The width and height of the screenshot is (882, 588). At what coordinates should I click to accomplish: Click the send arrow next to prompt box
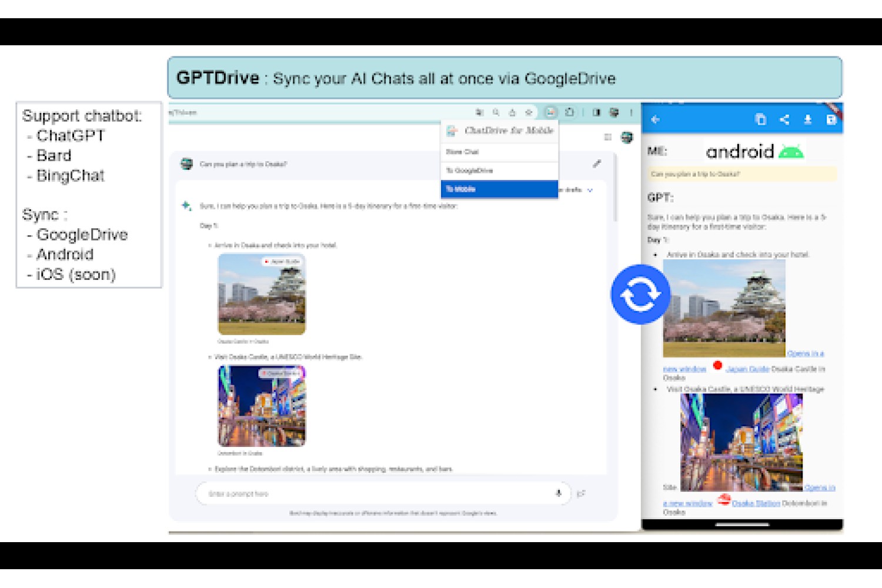click(x=581, y=493)
